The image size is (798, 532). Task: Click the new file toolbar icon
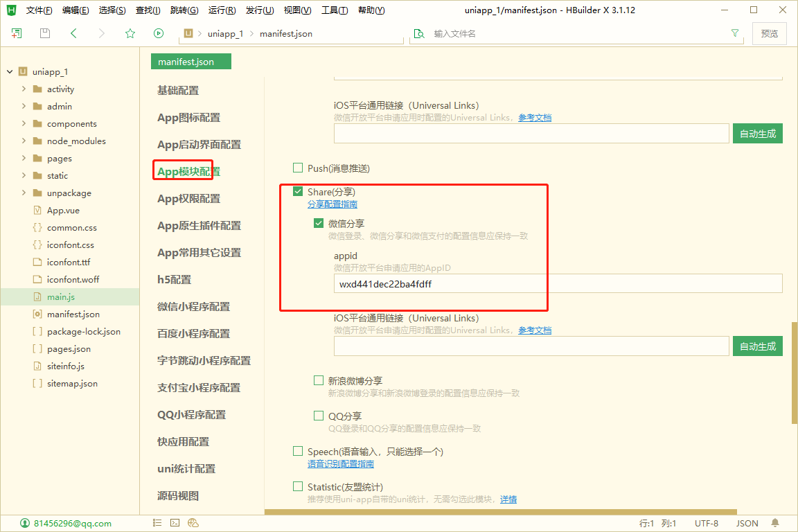[x=17, y=33]
